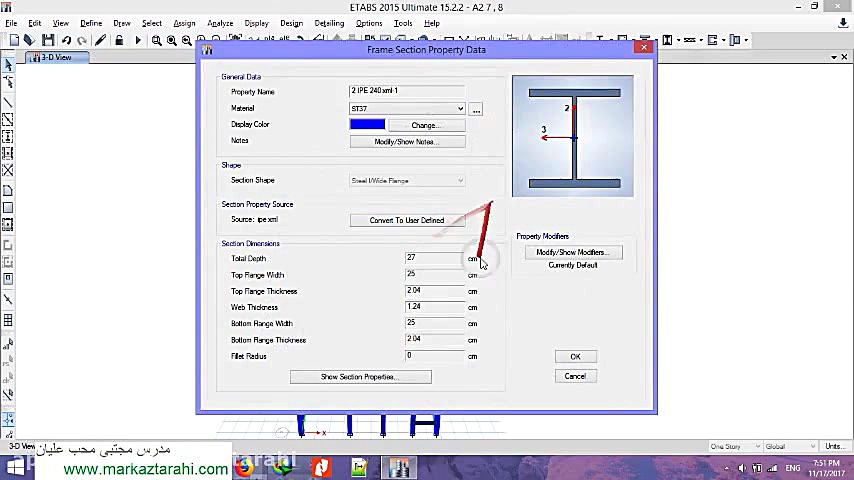Close the Frame Section Property Data dialog
The width and height of the screenshot is (854, 480).
point(644,48)
